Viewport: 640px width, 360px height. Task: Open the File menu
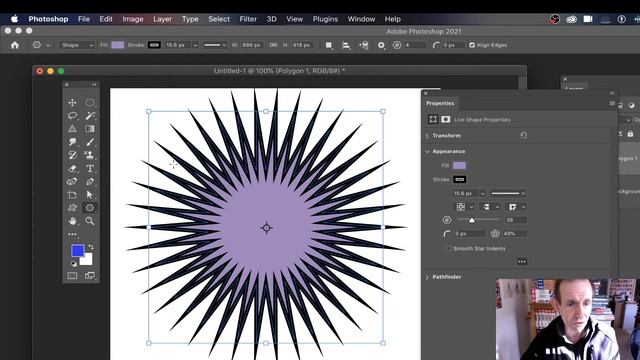(84, 19)
